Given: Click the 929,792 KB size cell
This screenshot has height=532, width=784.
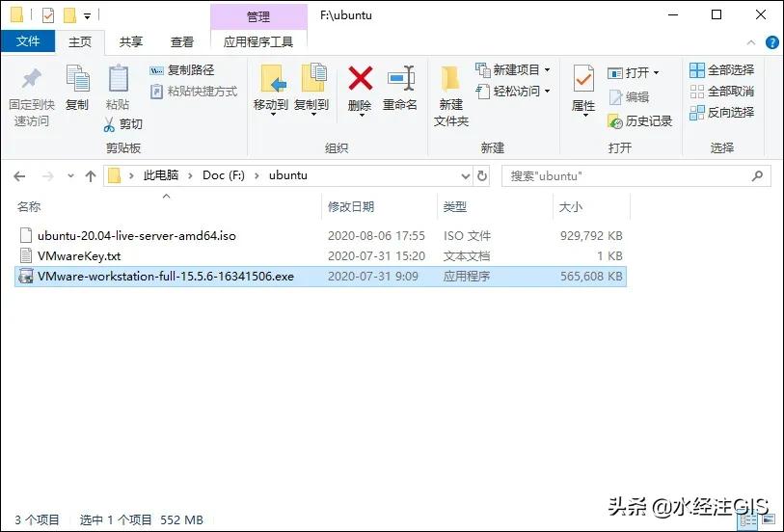Looking at the screenshot, I should (x=591, y=236).
